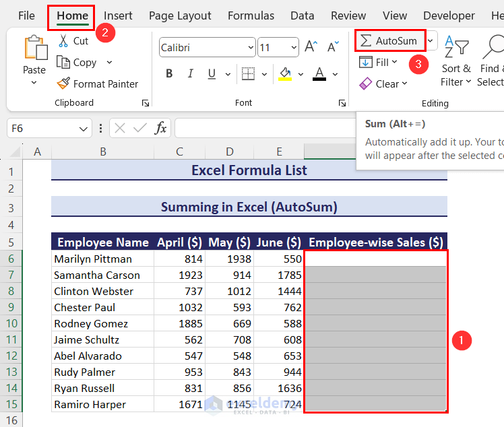Apply yellow fill color bucket
The image size is (504, 427).
[x=285, y=74]
